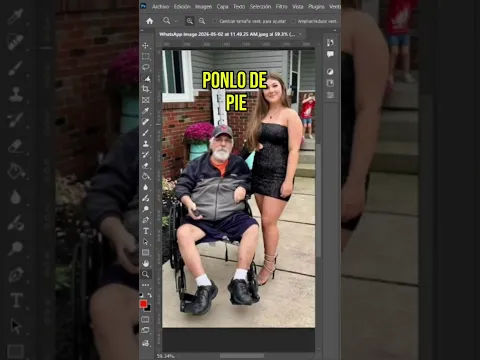Open the Archivo menu
The width and height of the screenshot is (480, 360).
(x=161, y=7)
